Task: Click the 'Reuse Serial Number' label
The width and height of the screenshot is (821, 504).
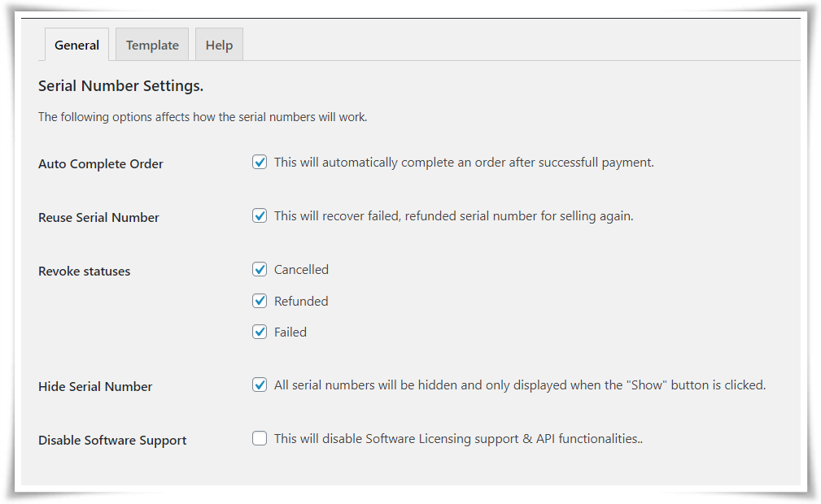Action: click(x=98, y=217)
